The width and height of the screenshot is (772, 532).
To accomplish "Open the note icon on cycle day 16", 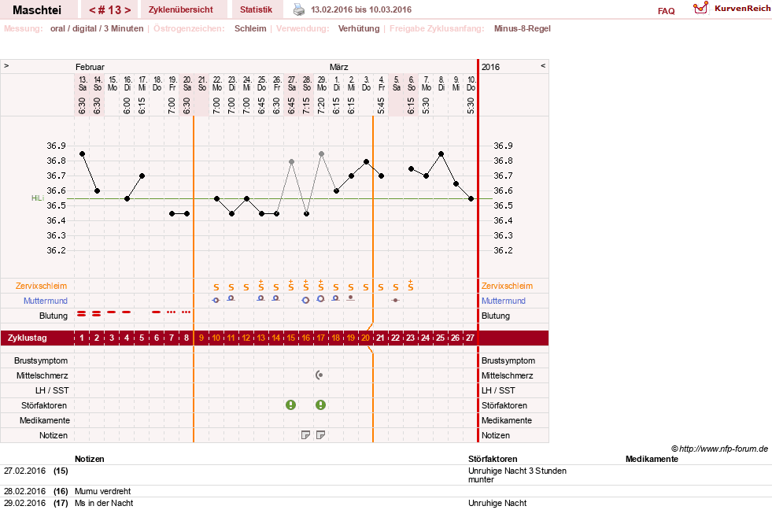I will point(306,435).
